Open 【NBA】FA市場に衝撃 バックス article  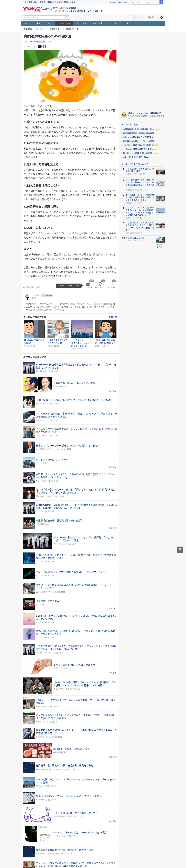pyautogui.click(x=85, y=684)
